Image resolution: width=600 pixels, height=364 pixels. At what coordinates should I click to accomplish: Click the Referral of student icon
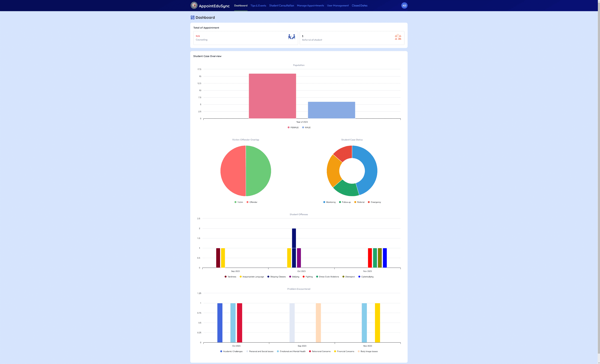[x=398, y=37]
